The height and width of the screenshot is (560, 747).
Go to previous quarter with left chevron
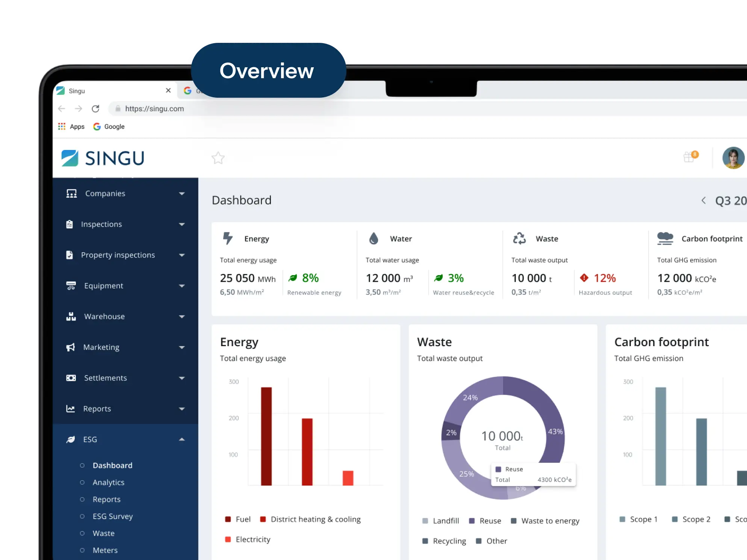pos(703,200)
